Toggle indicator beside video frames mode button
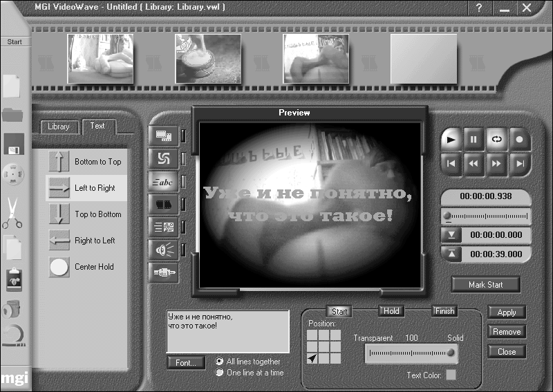Image resolution: width=553 pixels, height=392 pixels. (183, 204)
